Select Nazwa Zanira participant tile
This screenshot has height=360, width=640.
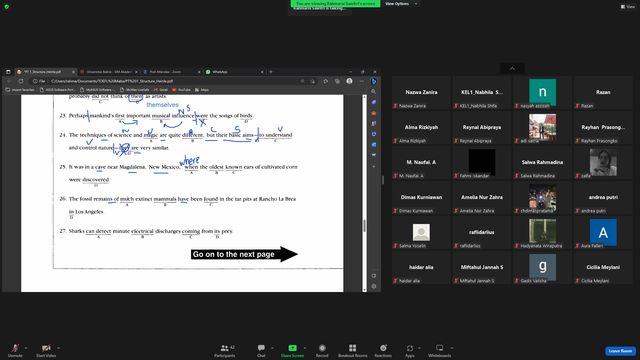(x=421, y=93)
